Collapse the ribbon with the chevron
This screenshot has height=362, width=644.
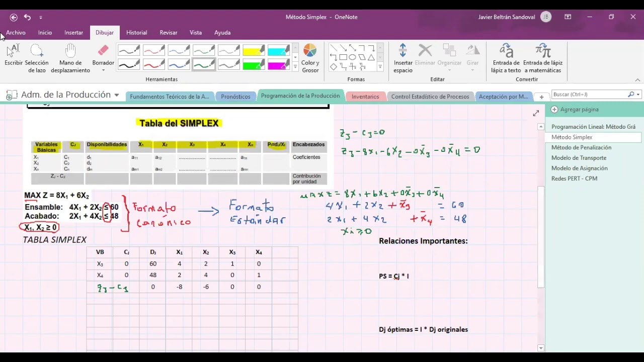pyautogui.click(x=637, y=80)
